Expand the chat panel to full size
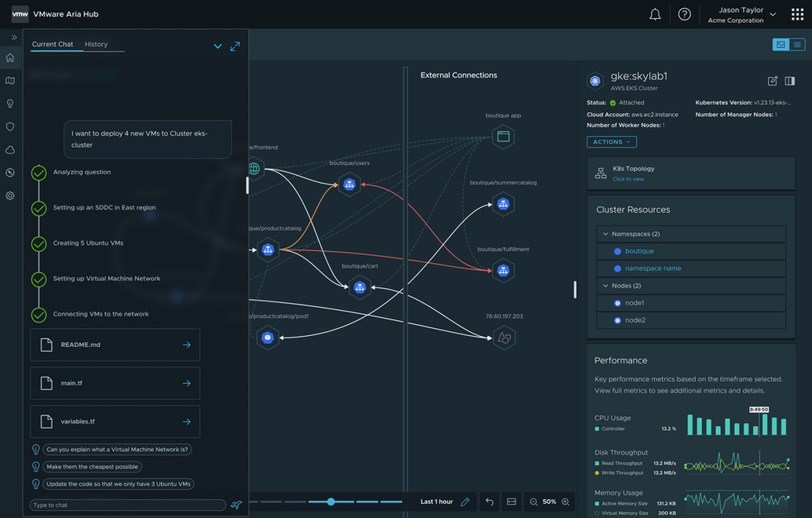Screen dimensions: 812x518 235,46
